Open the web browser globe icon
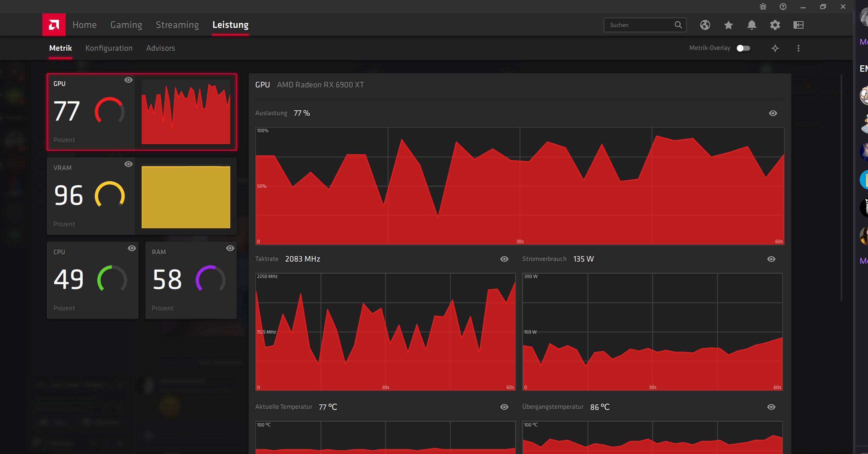 pos(705,25)
